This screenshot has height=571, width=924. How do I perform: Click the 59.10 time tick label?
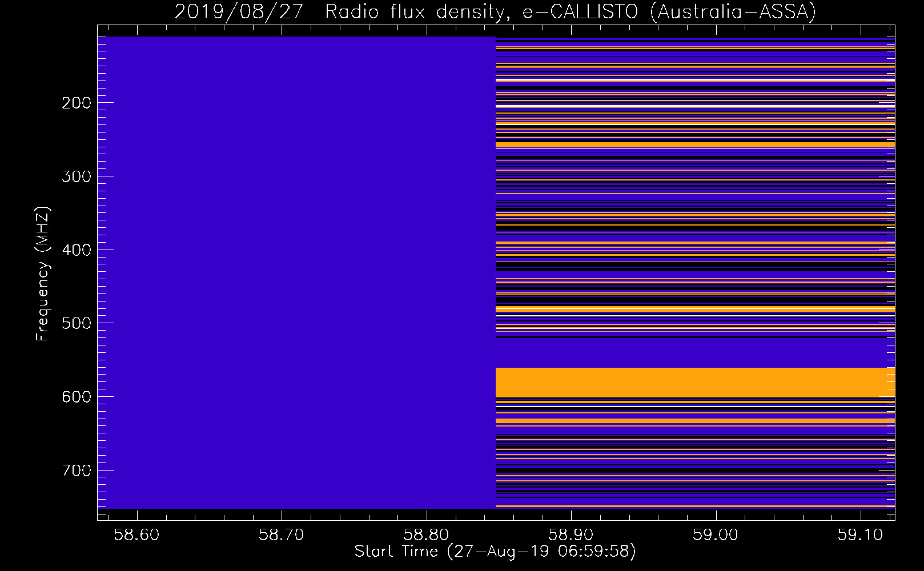point(860,535)
